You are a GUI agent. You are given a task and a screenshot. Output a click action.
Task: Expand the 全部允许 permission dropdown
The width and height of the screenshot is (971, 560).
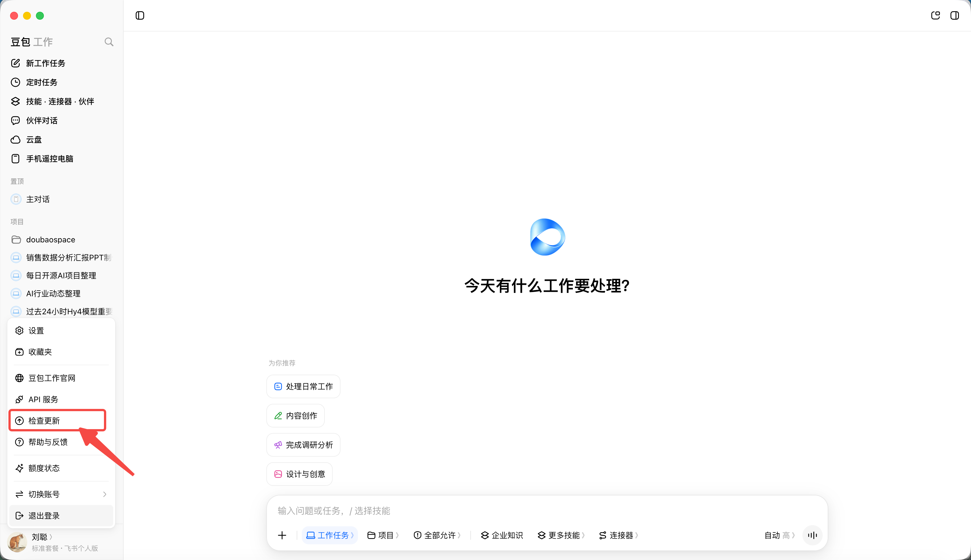pos(437,535)
